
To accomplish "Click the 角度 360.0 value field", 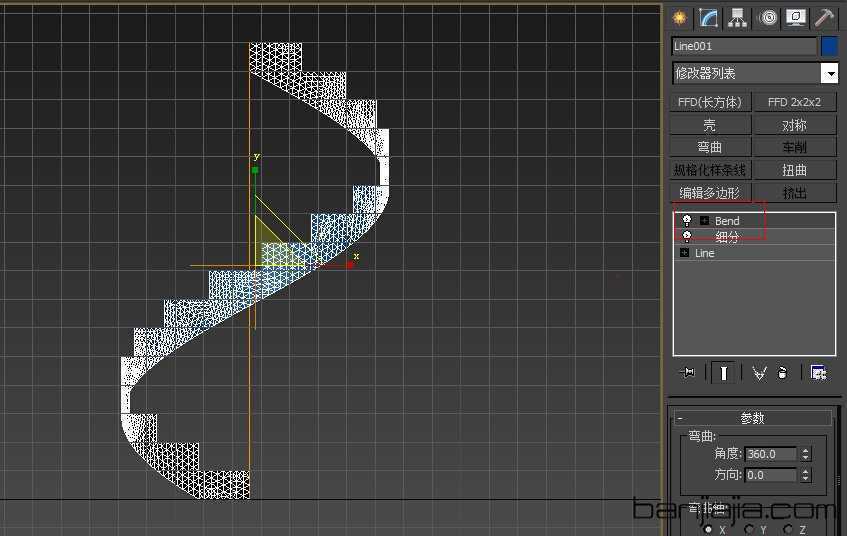I will (x=770, y=454).
